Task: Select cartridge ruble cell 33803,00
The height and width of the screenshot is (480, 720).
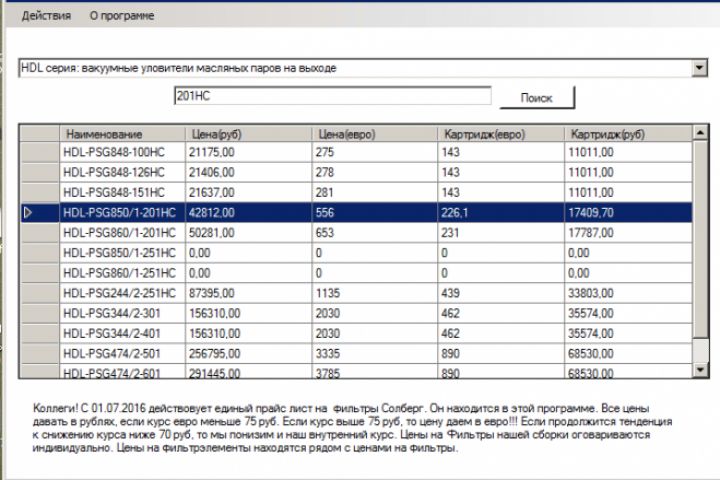Action: tap(628, 293)
